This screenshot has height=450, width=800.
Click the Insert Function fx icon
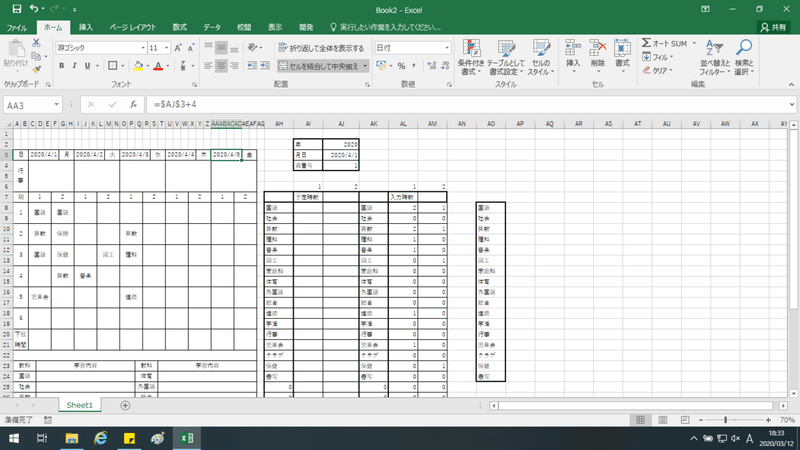(133, 104)
